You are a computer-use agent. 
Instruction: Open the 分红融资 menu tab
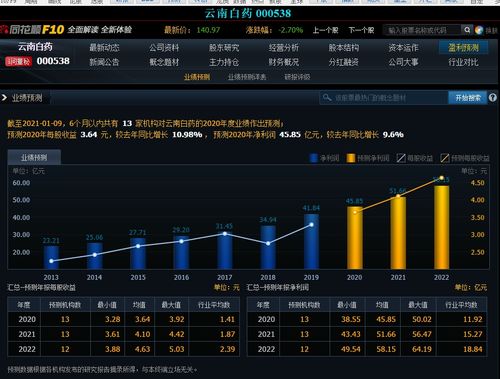(344, 62)
